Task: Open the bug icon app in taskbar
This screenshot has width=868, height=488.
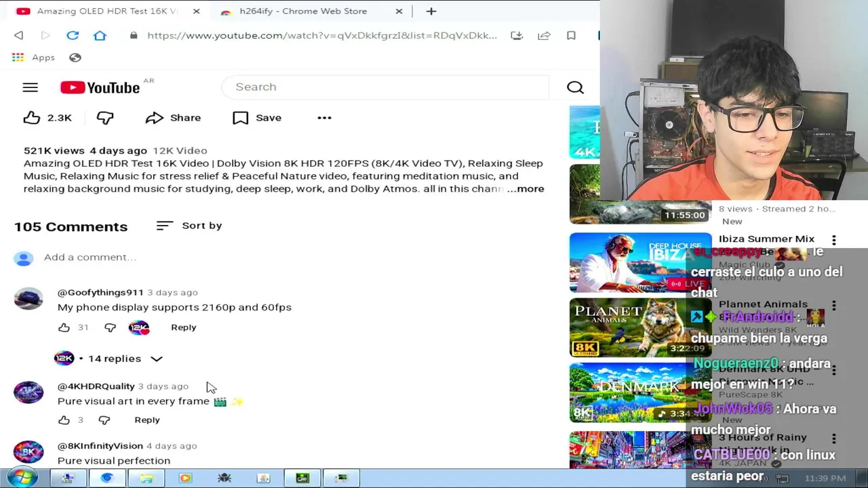Action: (x=224, y=479)
